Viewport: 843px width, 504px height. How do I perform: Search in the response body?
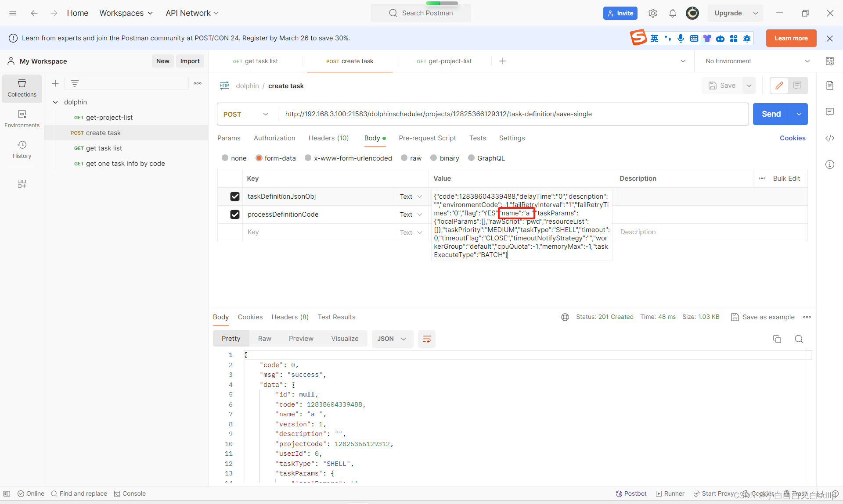(799, 339)
